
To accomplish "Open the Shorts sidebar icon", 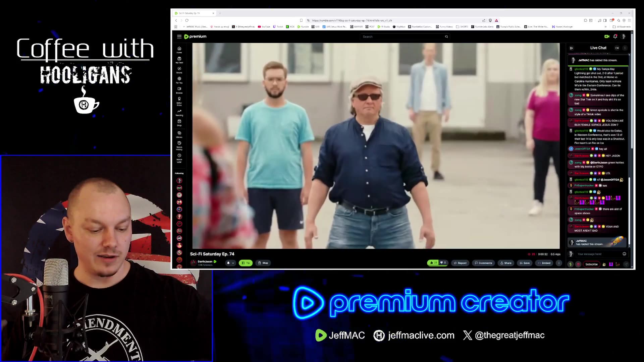I will [179, 70].
